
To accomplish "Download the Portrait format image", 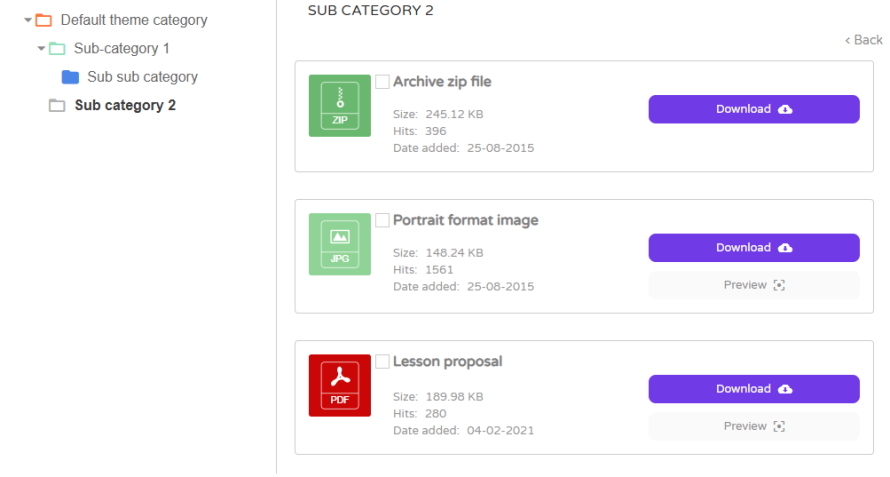I will pos(753,247).
